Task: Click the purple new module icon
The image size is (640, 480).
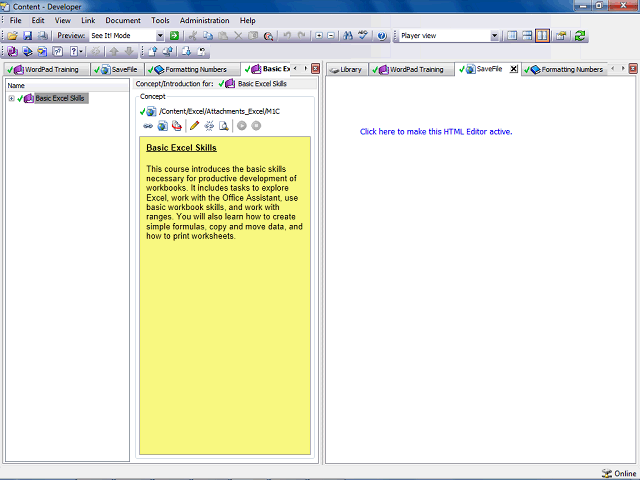Action: click(12, 51)
